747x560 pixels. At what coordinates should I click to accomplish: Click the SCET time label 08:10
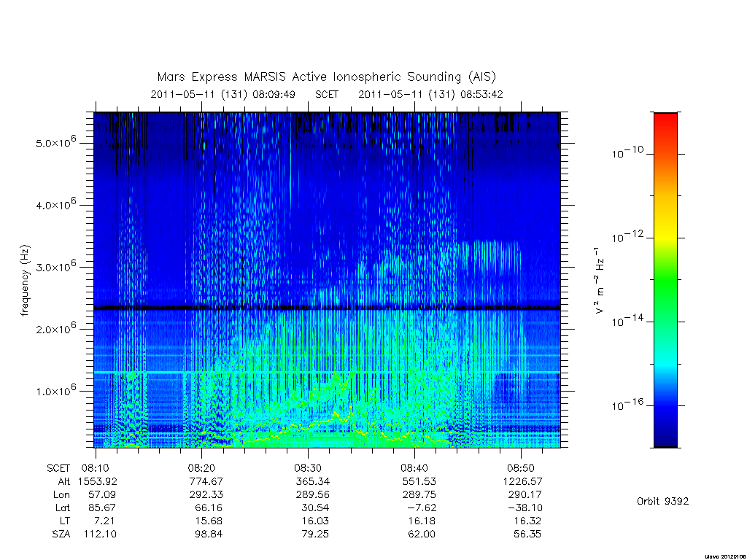pyautogui.click(x=95, y=468)
